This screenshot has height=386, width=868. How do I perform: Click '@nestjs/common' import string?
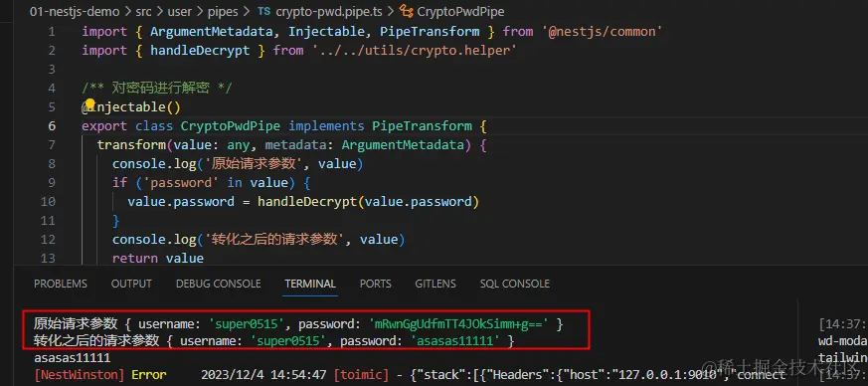tap(603, 32)
